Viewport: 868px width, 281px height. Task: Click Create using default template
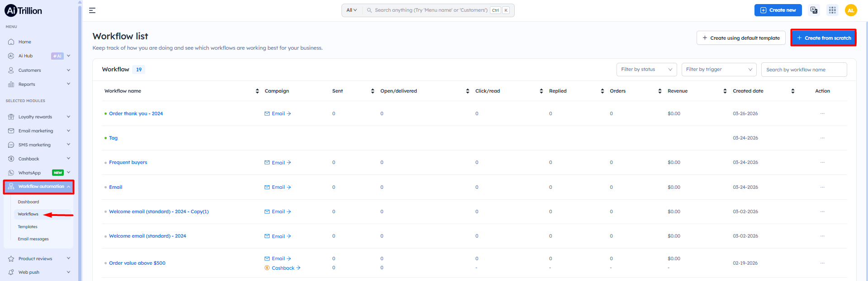tap(740, 38)
